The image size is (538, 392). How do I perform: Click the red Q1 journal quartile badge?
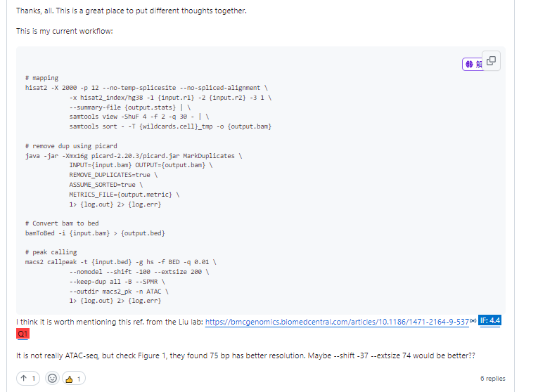pyautogui.click(x=24, y=333)
